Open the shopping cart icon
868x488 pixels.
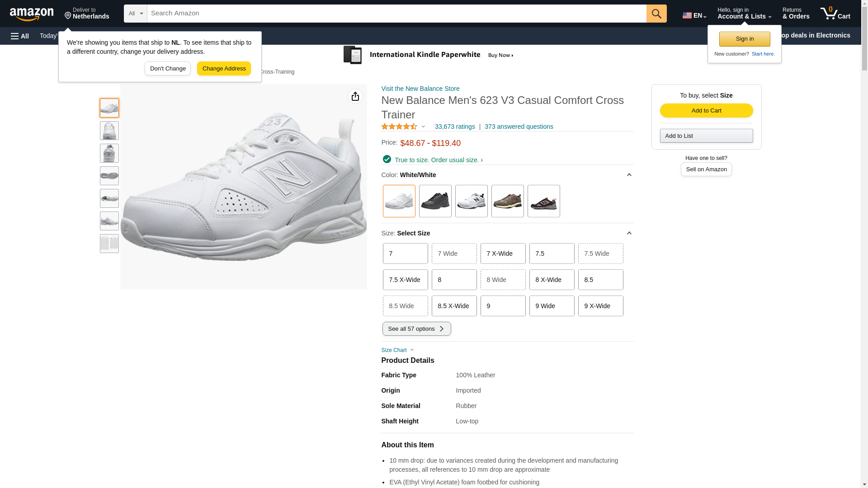click(835, 14)
